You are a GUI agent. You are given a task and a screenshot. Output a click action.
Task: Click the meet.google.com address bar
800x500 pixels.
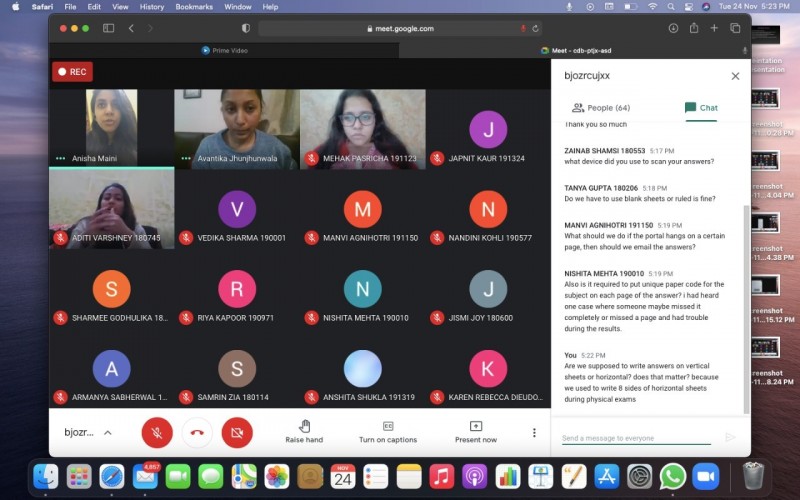[x=400, y=29]
